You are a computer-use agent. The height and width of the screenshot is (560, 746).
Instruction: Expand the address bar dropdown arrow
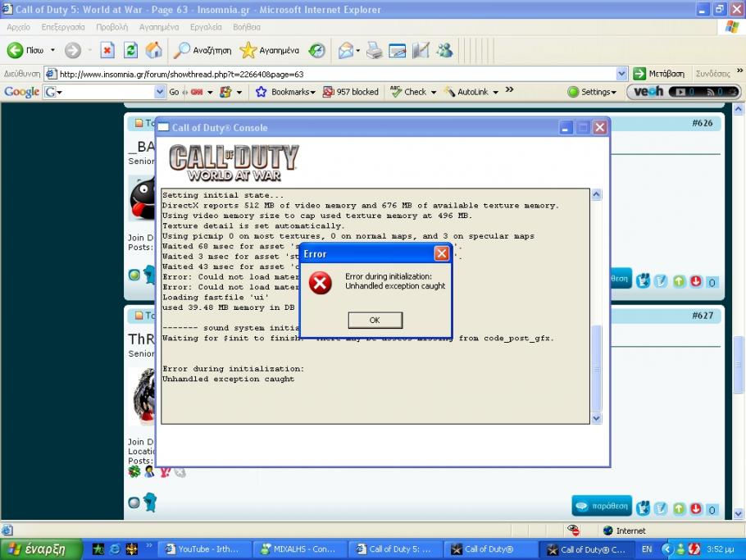click(x=621, y=74)
